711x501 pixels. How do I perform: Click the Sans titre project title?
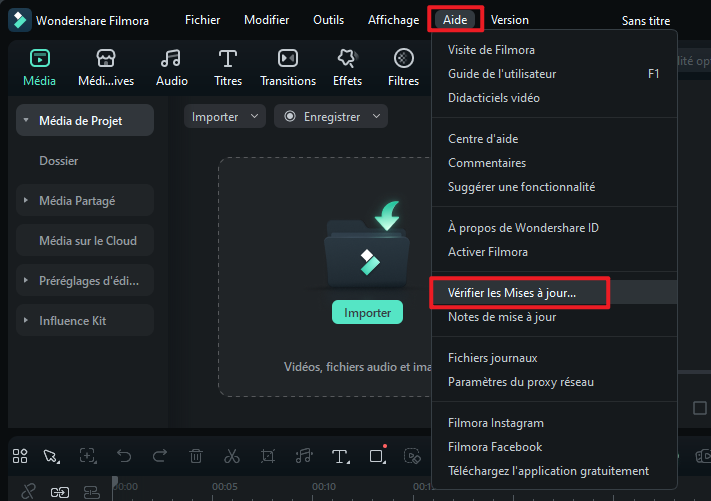(x=646, y=21)
